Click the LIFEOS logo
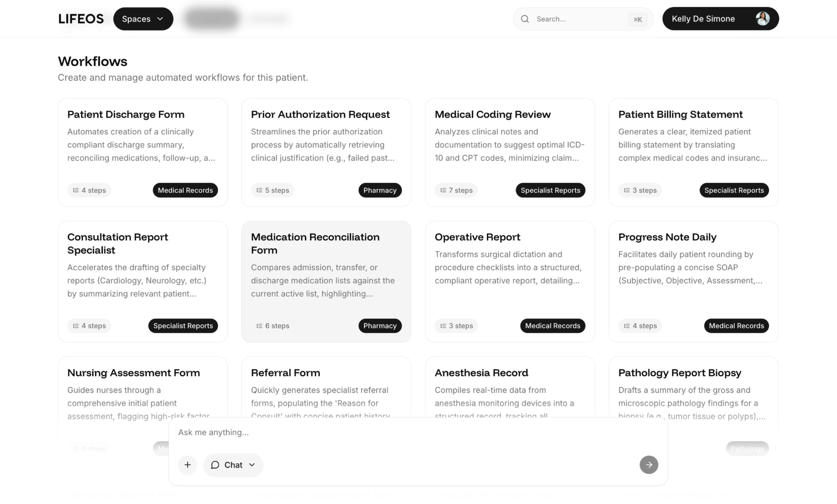 click(x=81, y=19)
